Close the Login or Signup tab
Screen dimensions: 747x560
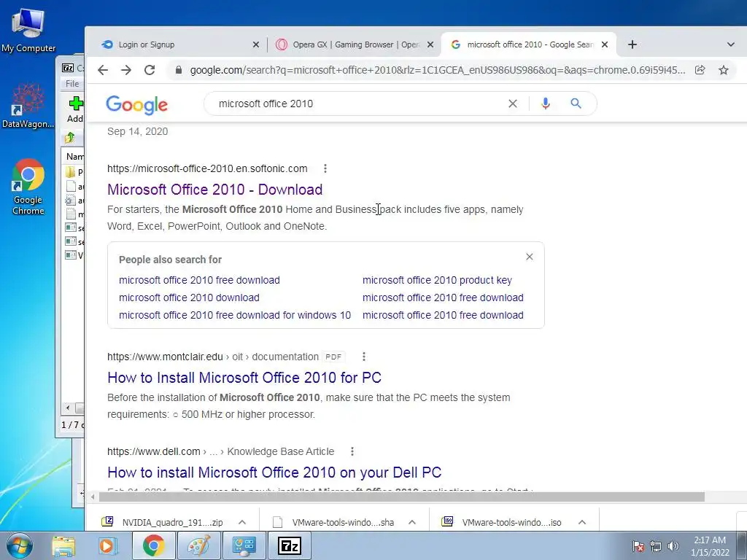[256, 44]
